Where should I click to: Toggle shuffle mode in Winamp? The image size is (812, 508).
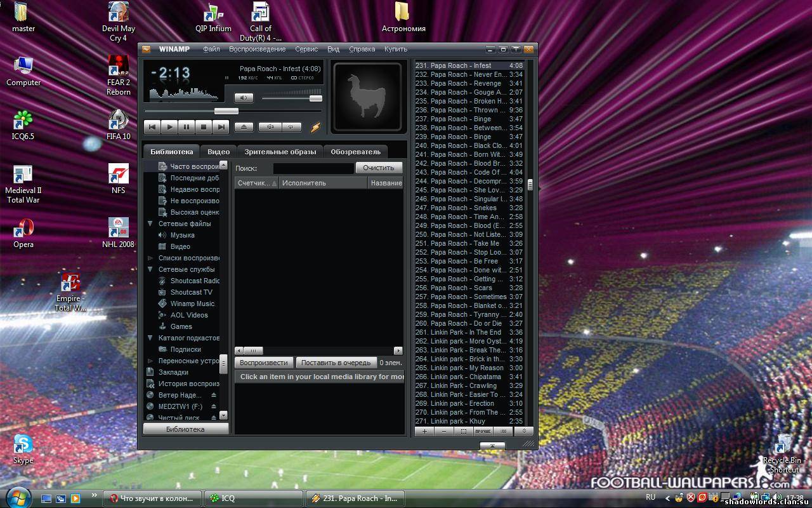pos(270,127)
